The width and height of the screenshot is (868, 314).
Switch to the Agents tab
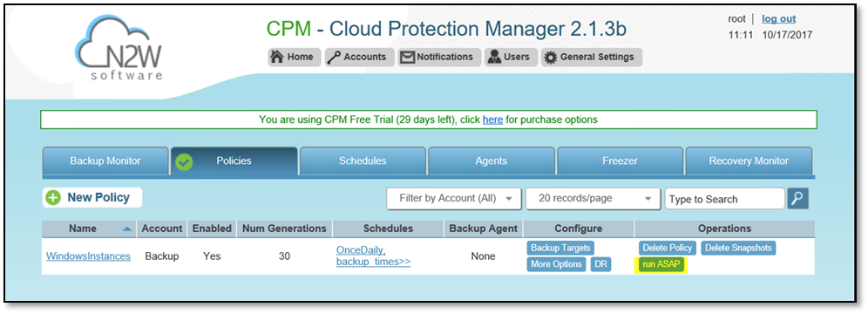(x=491, y=161)
